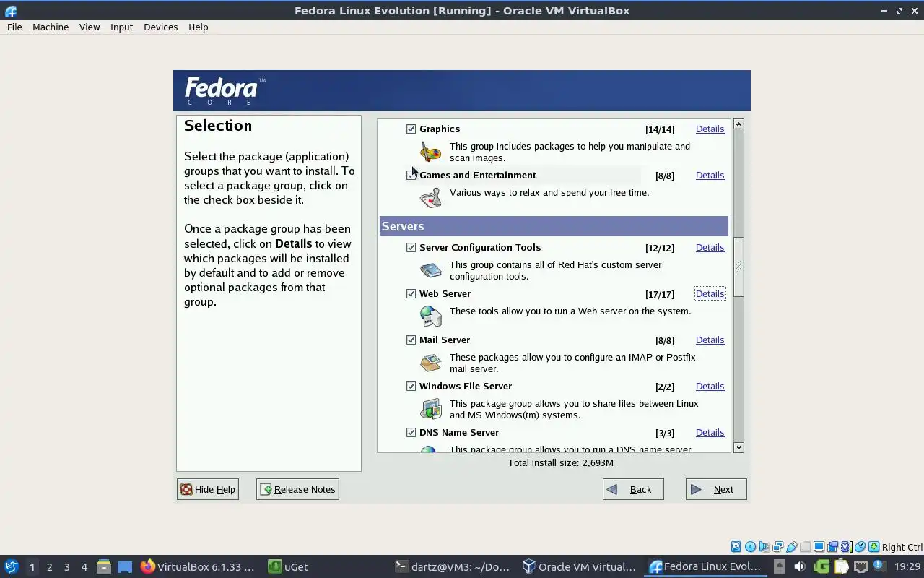Open the Machine menu
The image size is (924, 578).
[x=51, y=27]
